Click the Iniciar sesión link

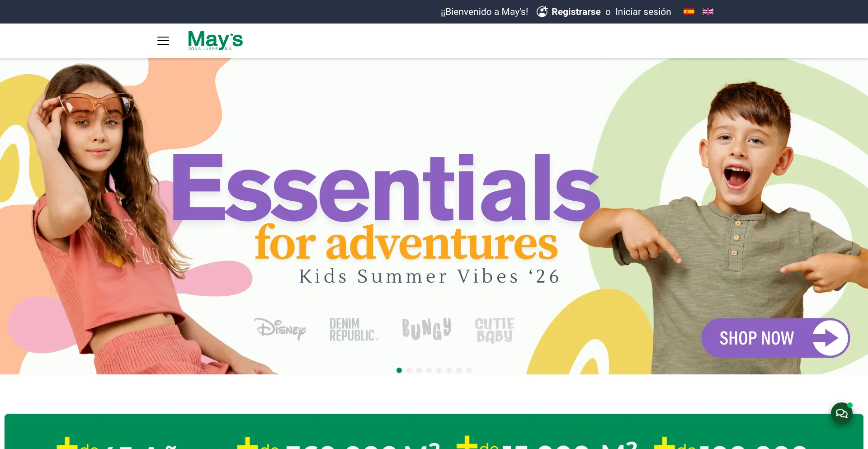(643, 12)
